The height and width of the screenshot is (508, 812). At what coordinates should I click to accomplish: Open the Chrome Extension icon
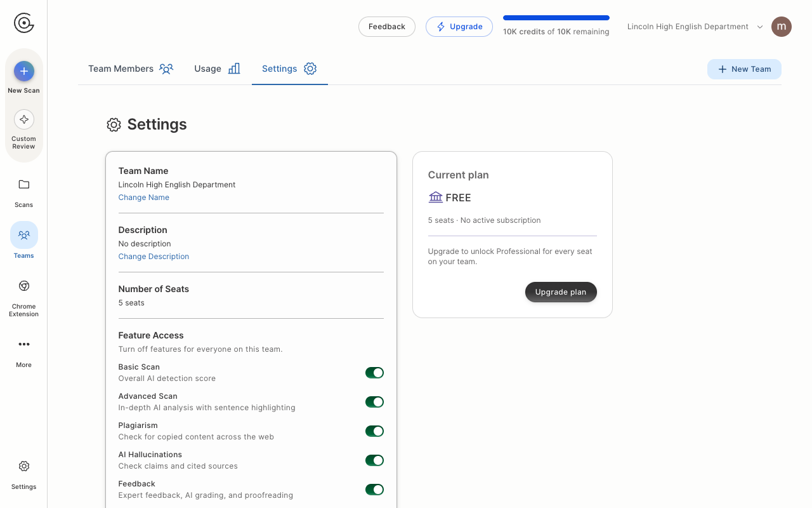click(24, 286)
